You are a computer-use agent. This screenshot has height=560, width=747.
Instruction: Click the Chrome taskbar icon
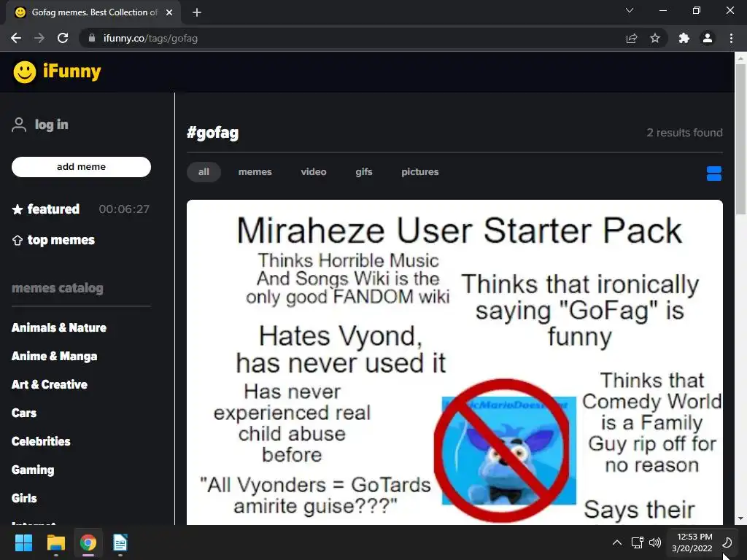coord(88,542)
